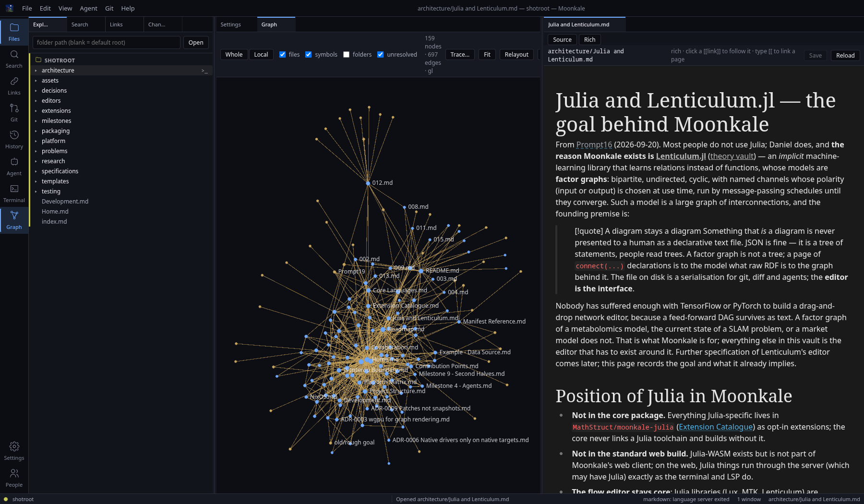Viewport: 864px width, 504px height.
Task: Expand the specifications folder
Action: click(x=36, y=171)
